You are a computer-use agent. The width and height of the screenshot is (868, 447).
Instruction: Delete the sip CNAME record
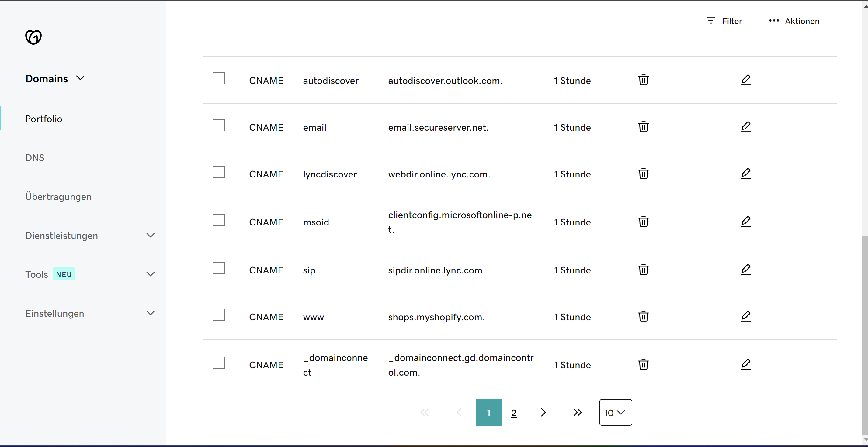(643, 270)
